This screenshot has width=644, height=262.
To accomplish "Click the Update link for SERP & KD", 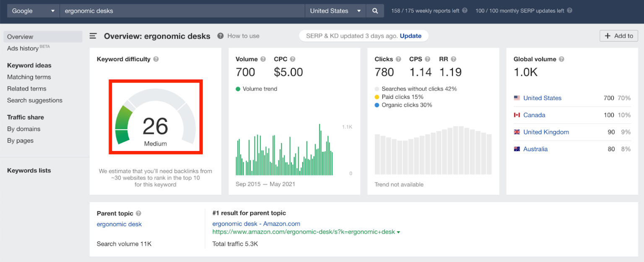I will [x=410, y=36].
